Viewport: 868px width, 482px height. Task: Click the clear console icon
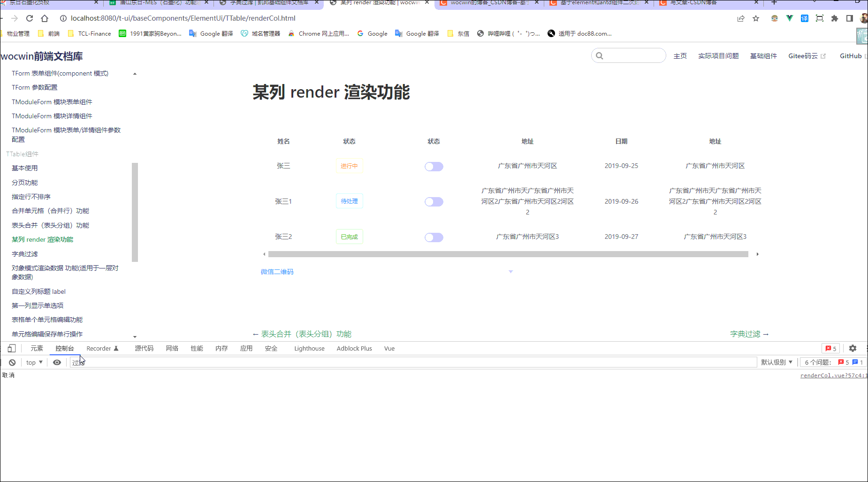12,362
